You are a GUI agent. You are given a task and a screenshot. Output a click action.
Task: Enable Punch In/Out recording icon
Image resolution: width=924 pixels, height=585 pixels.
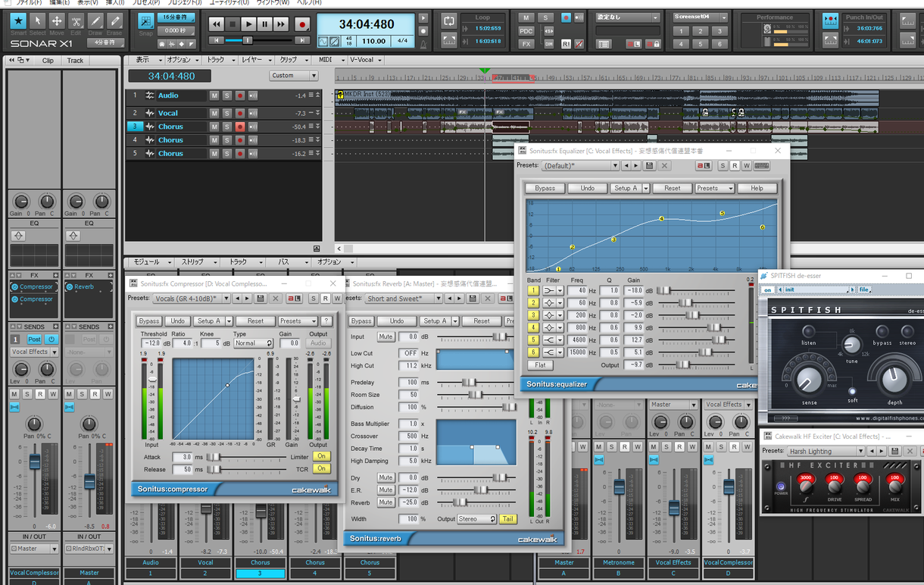tap(831, 22)
